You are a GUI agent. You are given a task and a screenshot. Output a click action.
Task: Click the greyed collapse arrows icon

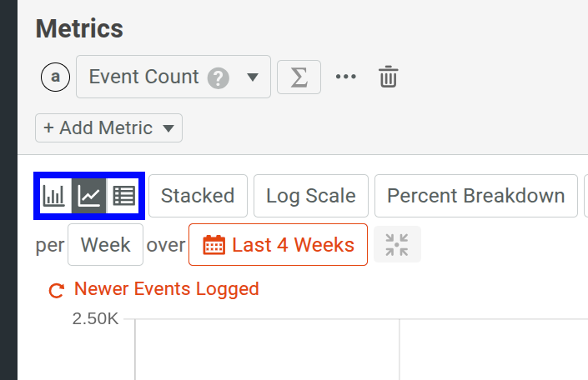(397, 245)
